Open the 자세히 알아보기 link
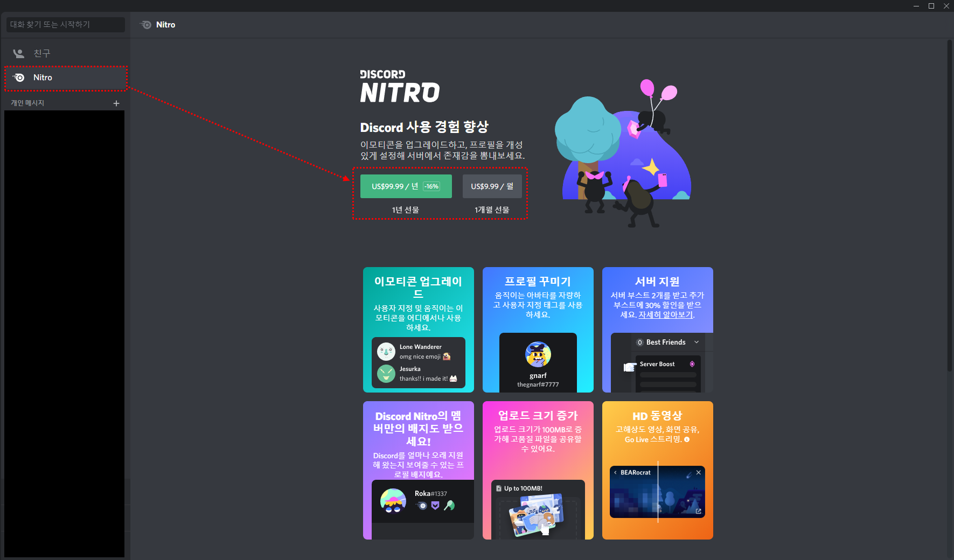954x560 pixels. click(x=666, y=314)
